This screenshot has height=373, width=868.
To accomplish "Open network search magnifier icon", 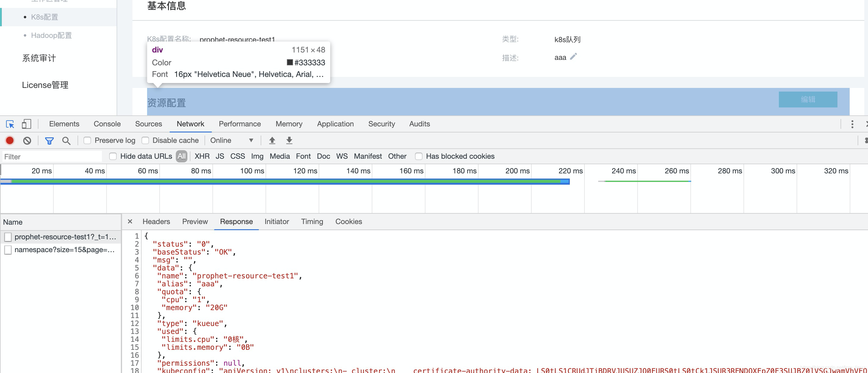I will (x=66, y=140).
